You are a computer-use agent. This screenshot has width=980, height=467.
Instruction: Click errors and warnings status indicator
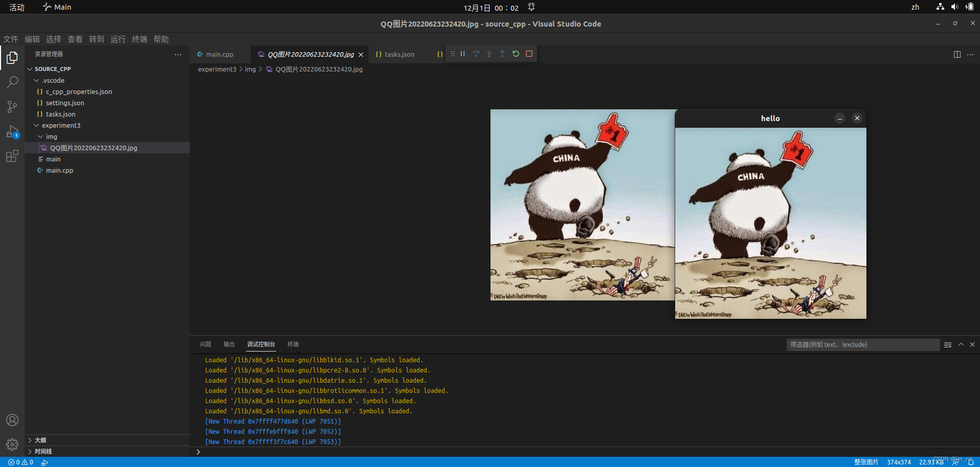(20, 462)
